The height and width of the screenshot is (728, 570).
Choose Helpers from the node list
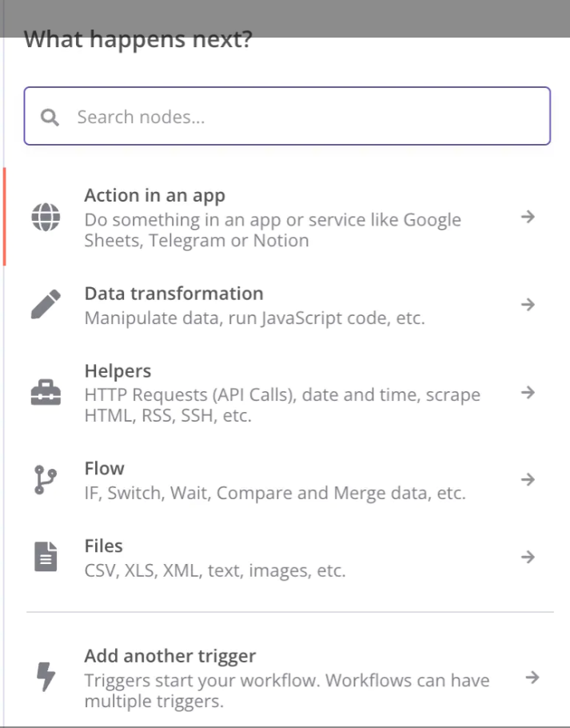coord(118,370)
